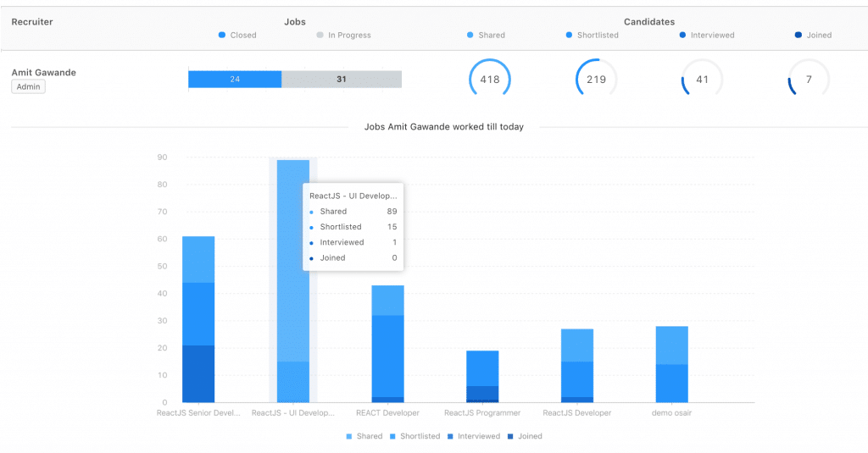This screenshot has height=453, width=868.
Task: Select the ReactJS Senior Developer bar
Action: [198, 319]
